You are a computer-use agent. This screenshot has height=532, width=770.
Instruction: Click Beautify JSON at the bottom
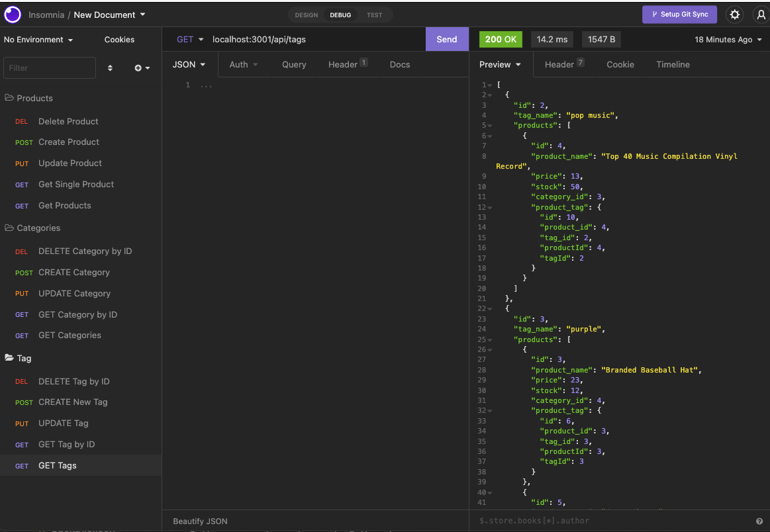200,521
